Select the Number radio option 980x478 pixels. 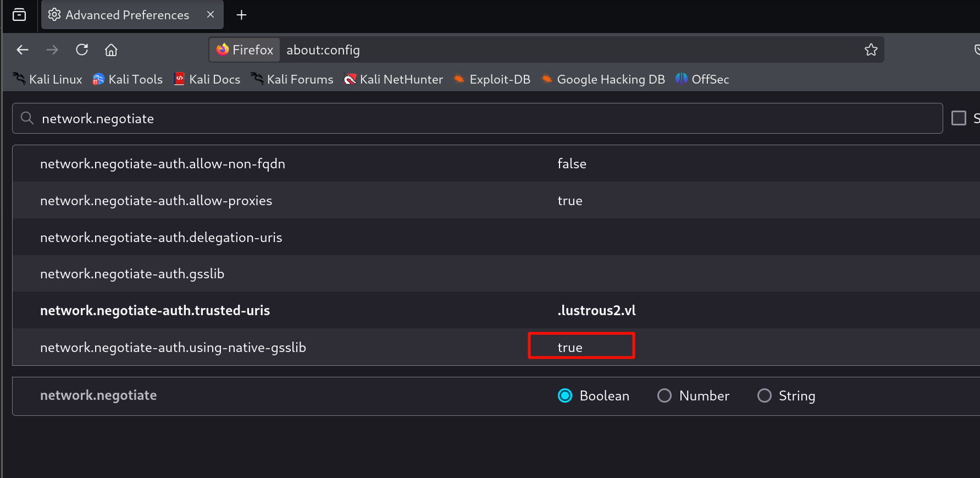[665, 395]
